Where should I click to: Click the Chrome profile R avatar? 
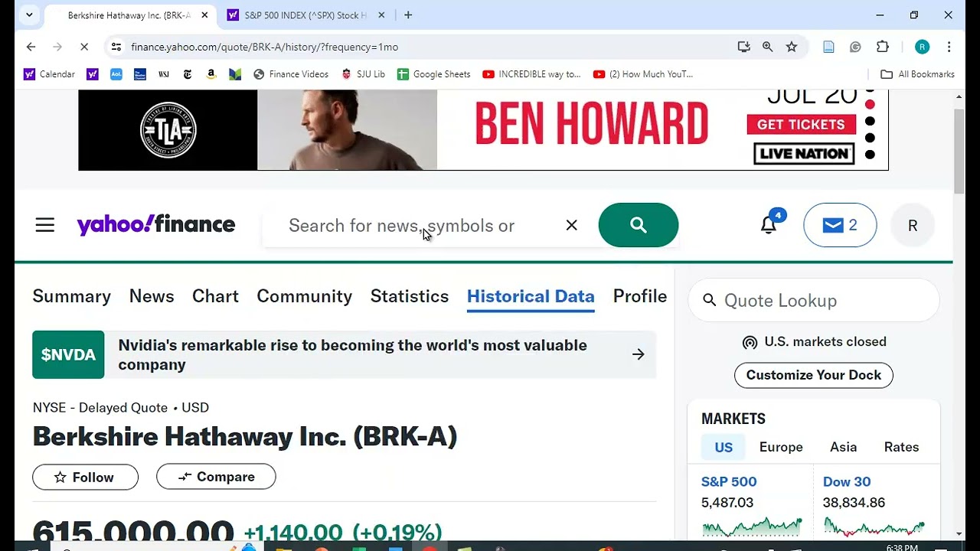[x=922, y=47]
